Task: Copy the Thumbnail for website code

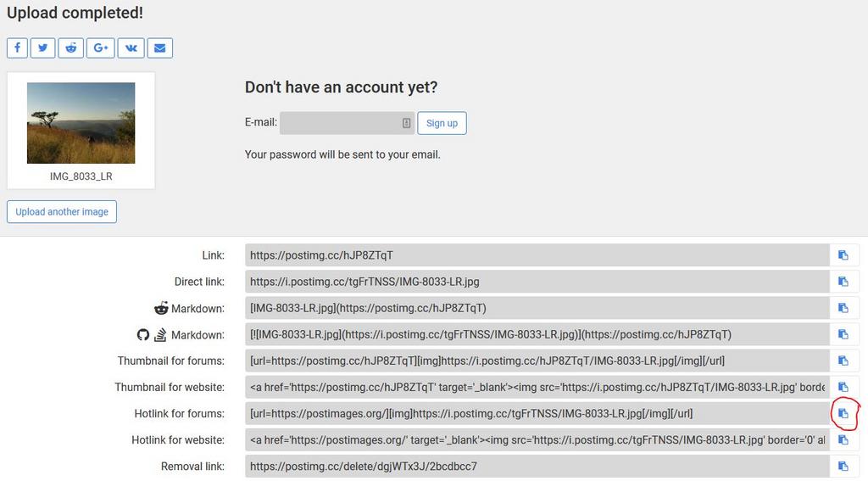Action: 843,387
